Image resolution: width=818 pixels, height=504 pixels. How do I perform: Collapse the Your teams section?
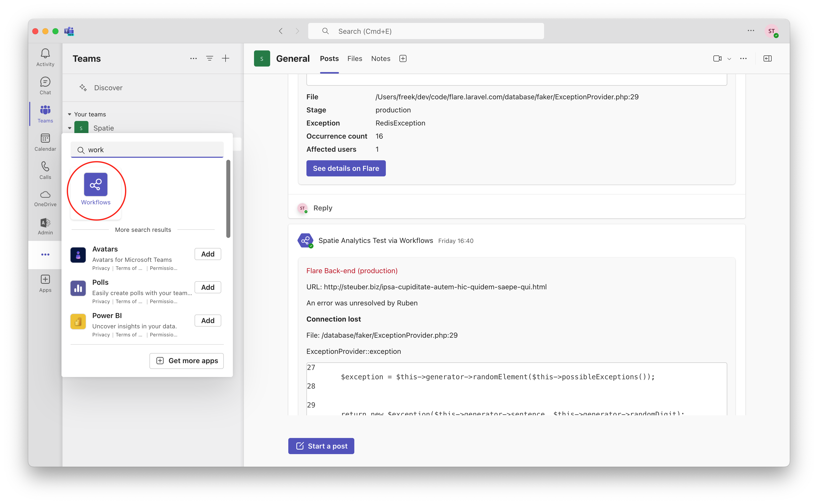coord(69,114)
